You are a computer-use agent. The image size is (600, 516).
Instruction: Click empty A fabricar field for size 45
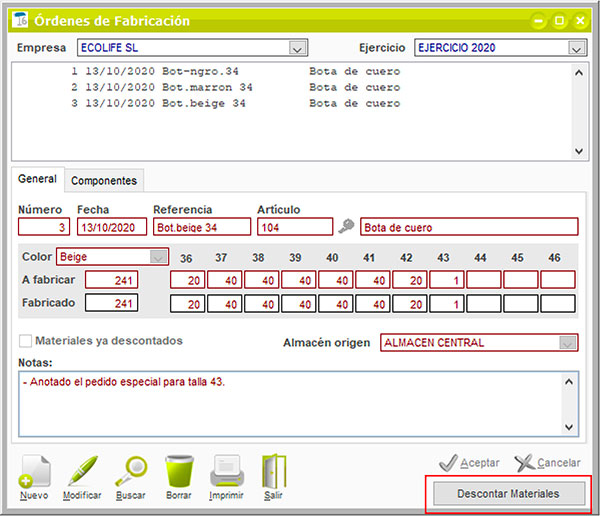[521, 280]
